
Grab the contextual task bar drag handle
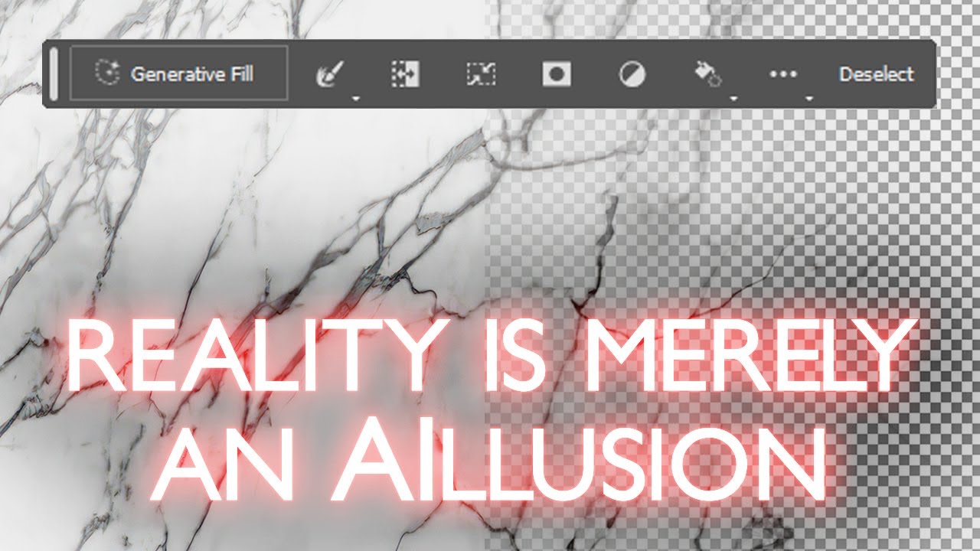tap(54, 73)
